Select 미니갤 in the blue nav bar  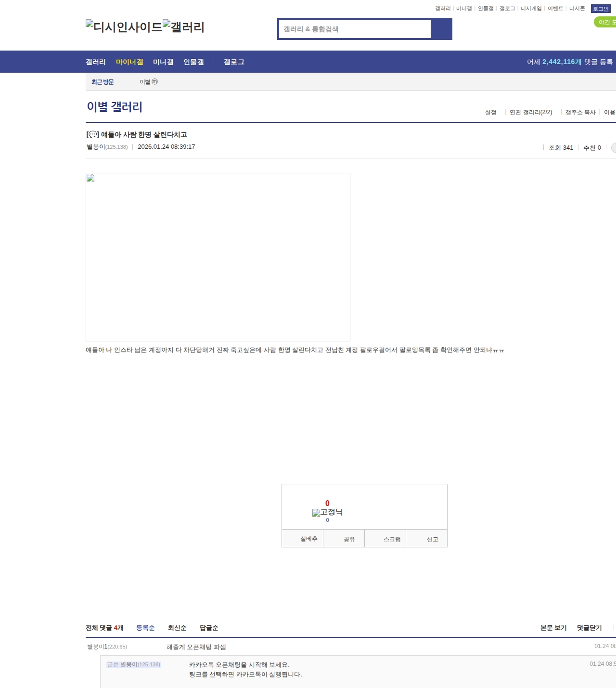point(163,62)
